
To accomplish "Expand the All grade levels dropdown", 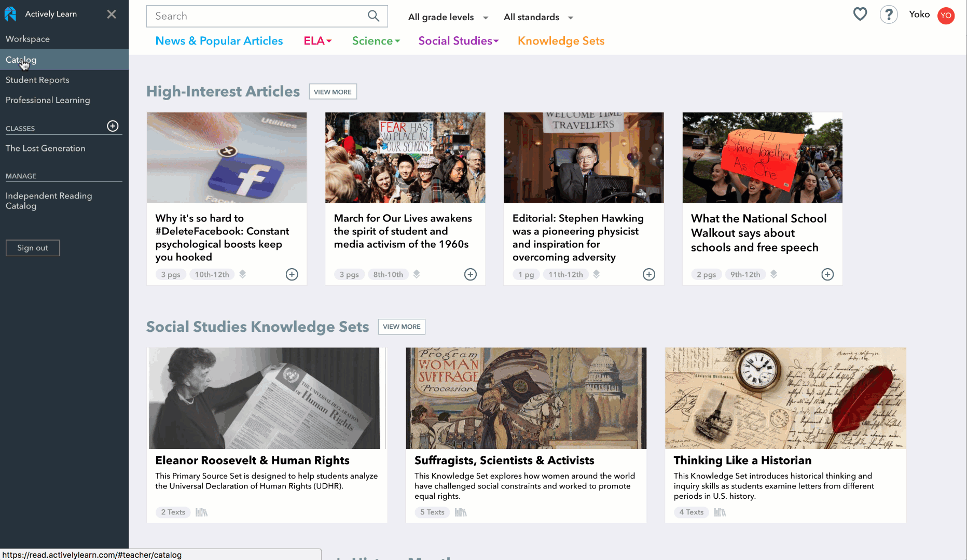I will click(x=448, y=17).
